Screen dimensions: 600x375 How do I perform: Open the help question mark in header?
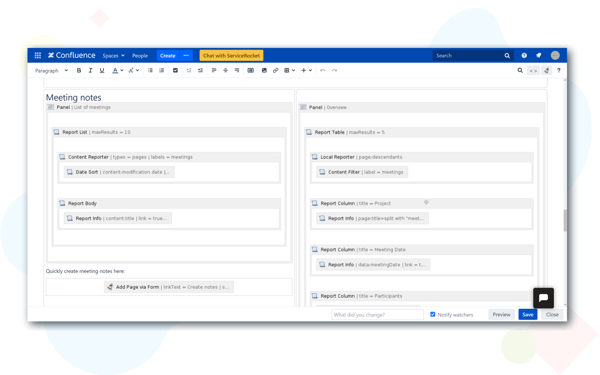[524, 55]
